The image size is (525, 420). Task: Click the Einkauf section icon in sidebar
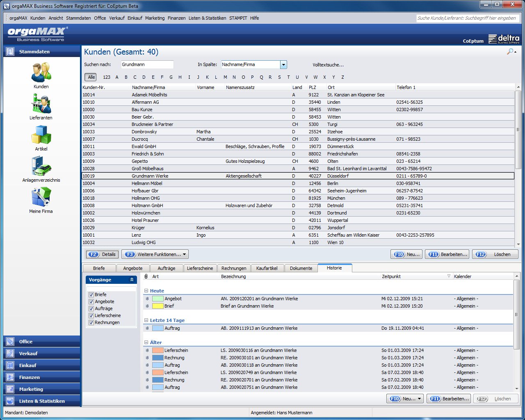10,365
